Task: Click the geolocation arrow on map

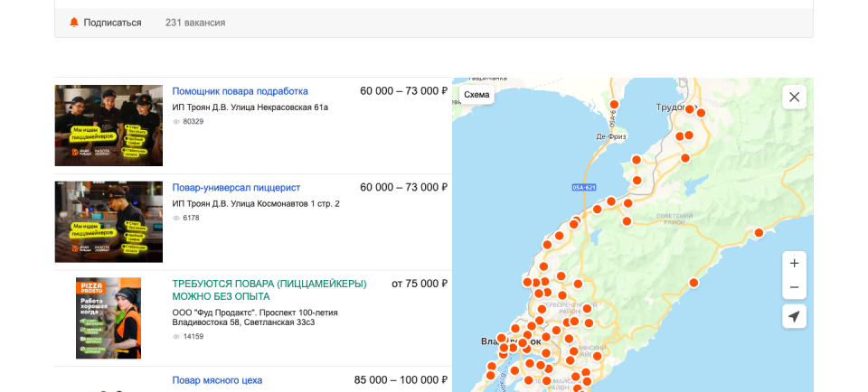Action: (794, 316)
